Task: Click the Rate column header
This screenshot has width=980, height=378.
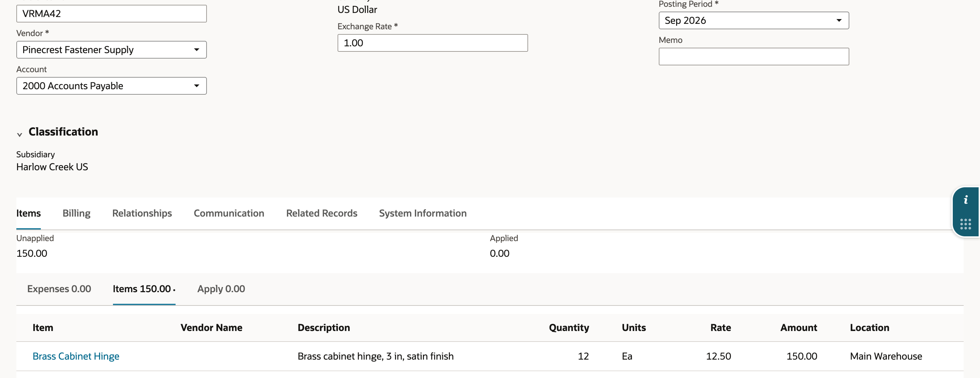Action: [x=721, y=328]
